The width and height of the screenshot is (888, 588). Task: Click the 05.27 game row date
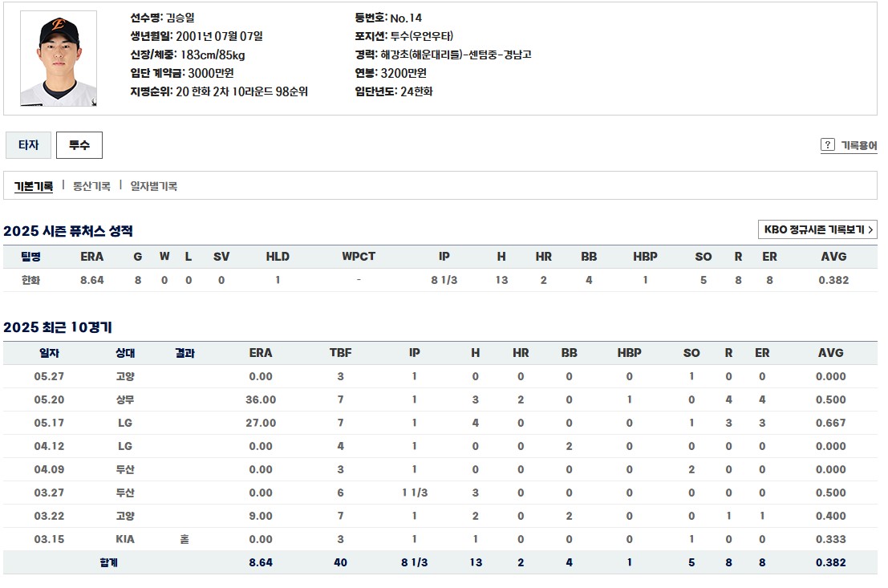point(49,376)
